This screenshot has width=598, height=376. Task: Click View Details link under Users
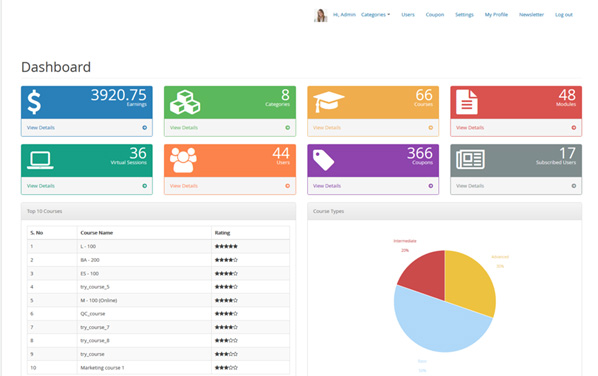184,186
